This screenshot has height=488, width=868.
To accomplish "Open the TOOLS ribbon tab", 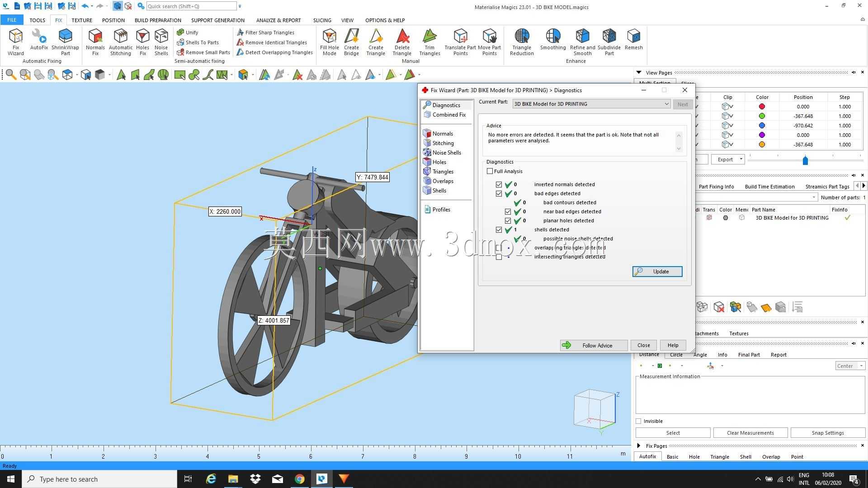I will pyautogui.click(x=37, y=20).
